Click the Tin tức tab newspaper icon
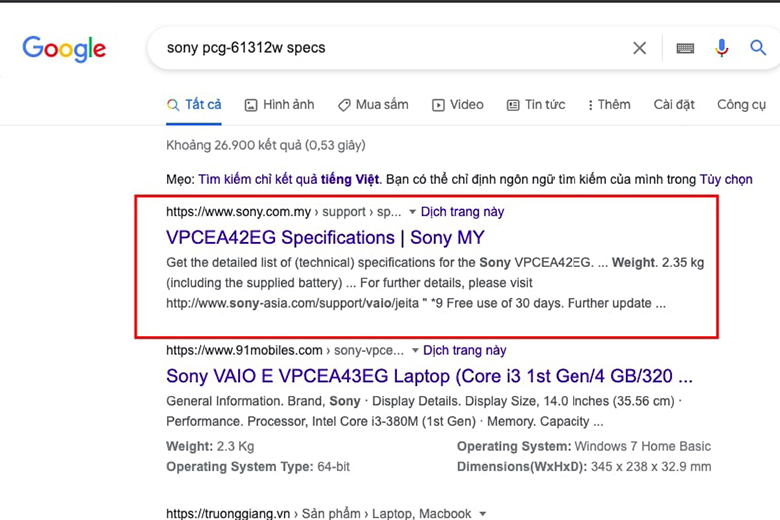Screen dimensions: 780x520 coord(513,105)
